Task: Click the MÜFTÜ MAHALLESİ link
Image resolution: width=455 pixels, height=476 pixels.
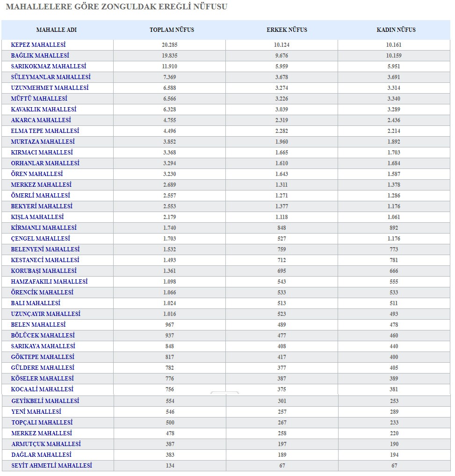Action: coord(39,99)
